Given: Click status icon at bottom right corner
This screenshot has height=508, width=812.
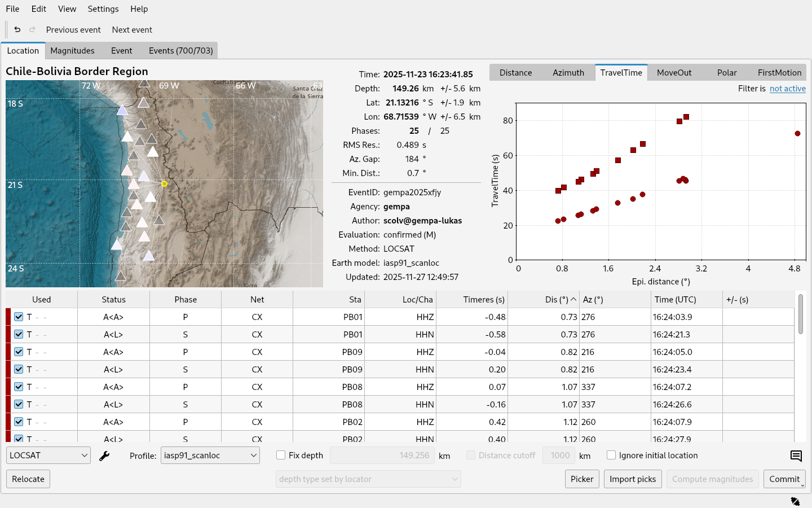Looking at the screenshot, I should click(x=795, y=501).
